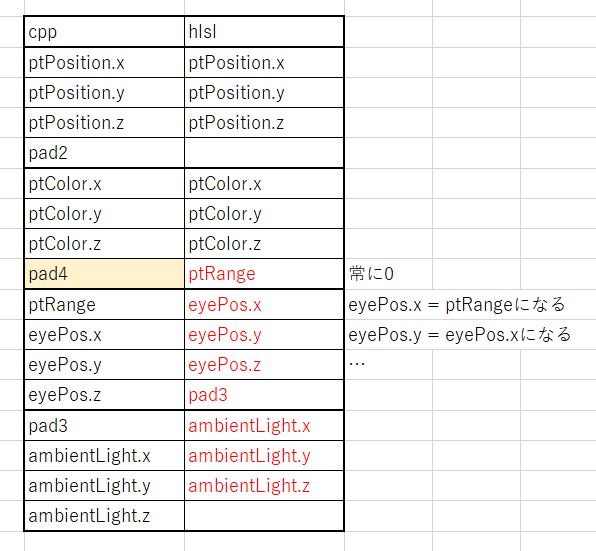Click the red eyePos.z cell
596x551 pixels.
click(264, 365)
